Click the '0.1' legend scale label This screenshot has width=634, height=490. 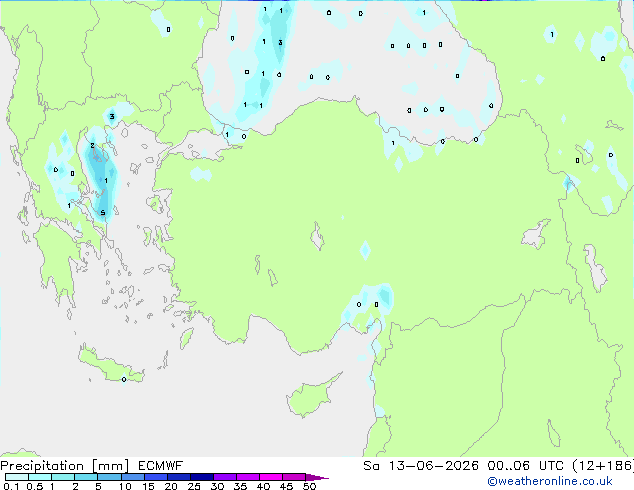pos(11,486)
